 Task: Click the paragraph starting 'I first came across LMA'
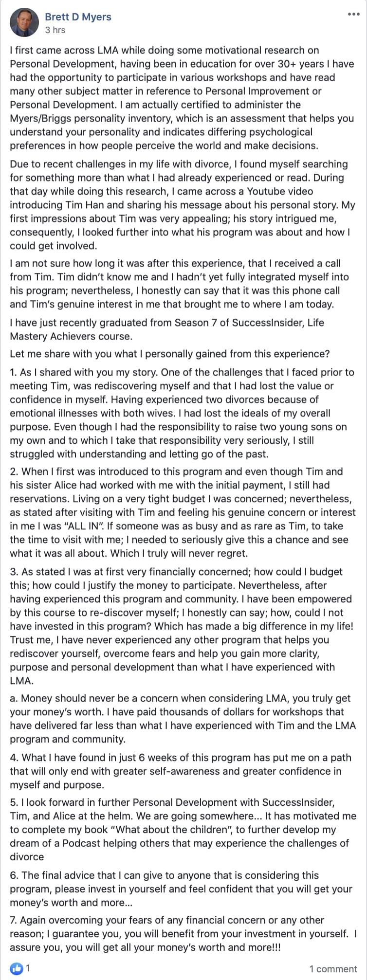click(182, 98)
